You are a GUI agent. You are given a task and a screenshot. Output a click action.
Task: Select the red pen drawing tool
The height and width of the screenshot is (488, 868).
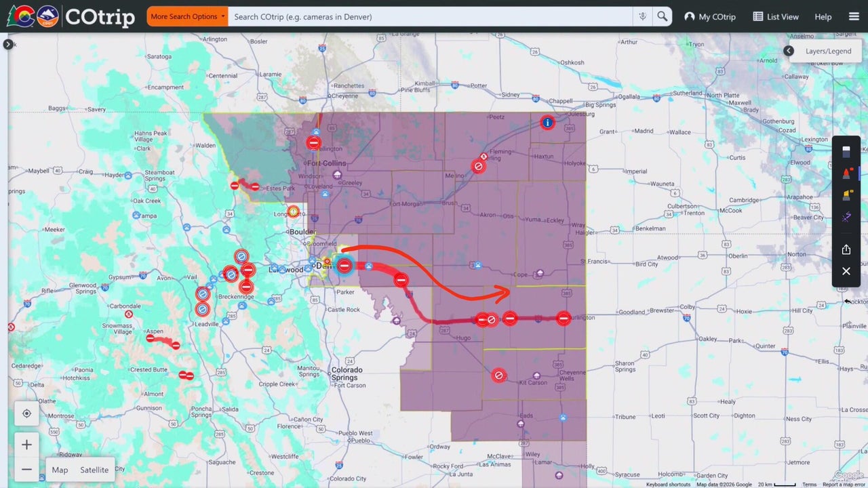[846, 174]
